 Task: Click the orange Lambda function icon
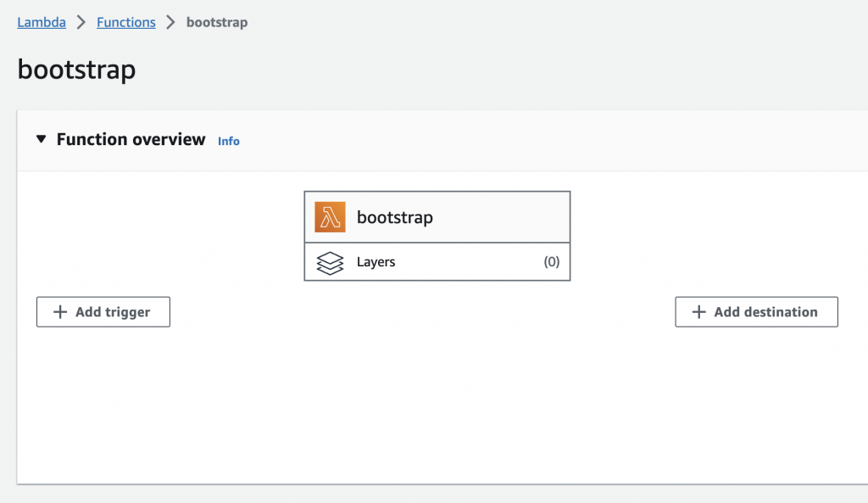point(330,216)
